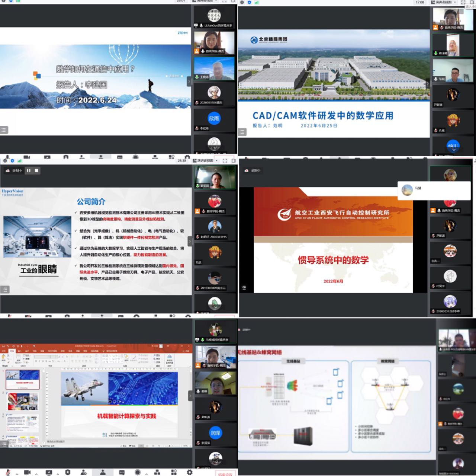Toggle the camera in the bottom toolbar
The width and height of the screenshot is (476, 476).
coord(27,472)
